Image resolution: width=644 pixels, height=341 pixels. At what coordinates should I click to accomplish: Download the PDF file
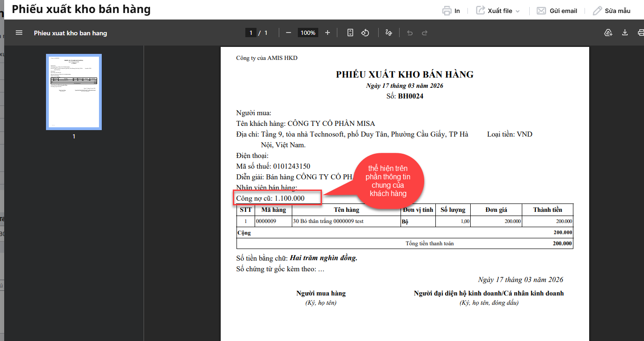625,33
